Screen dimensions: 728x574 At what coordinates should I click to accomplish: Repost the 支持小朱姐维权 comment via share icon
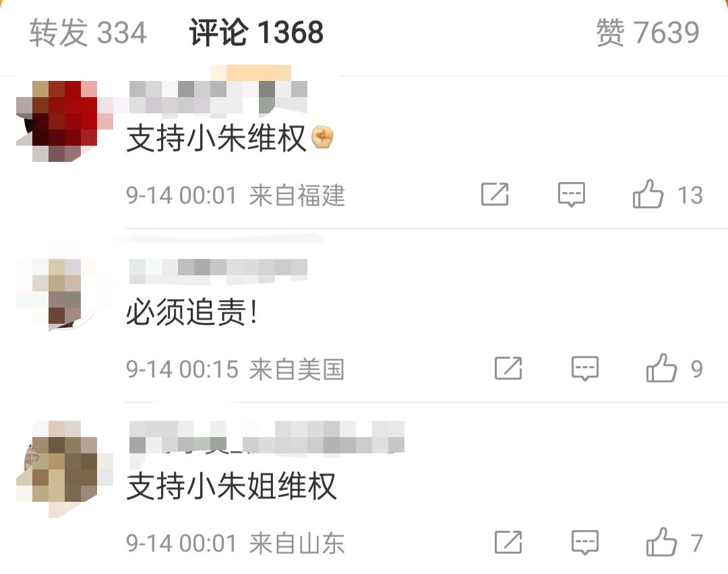pyautogui.click(x=508, y=542)
